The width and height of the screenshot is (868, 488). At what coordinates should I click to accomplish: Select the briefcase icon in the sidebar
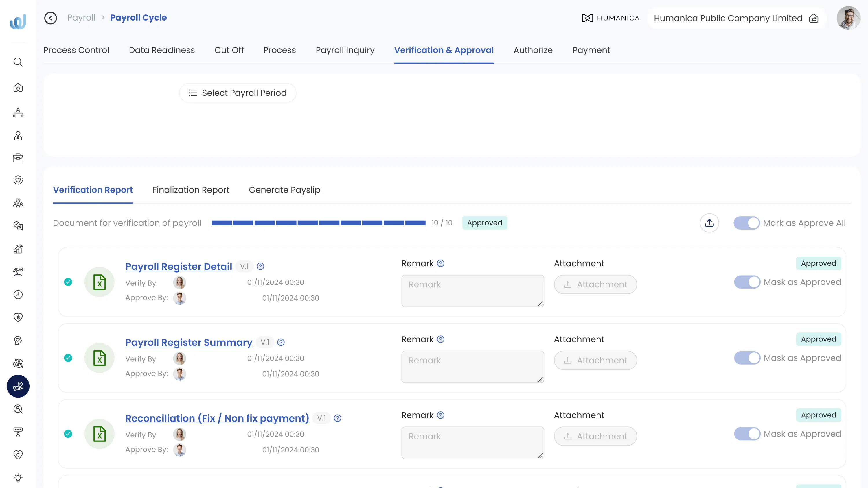[x=18, y=158]
